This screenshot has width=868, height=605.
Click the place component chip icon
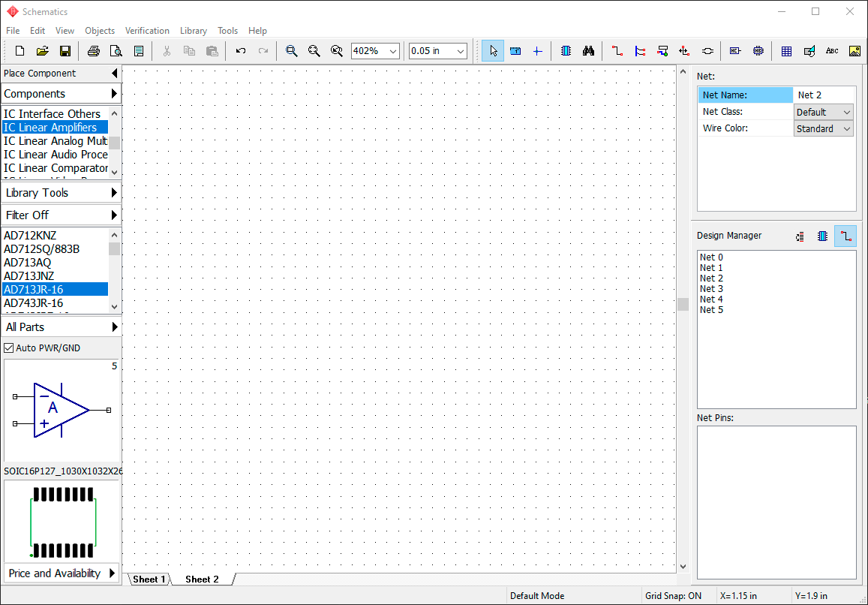(x=566, y=51)
